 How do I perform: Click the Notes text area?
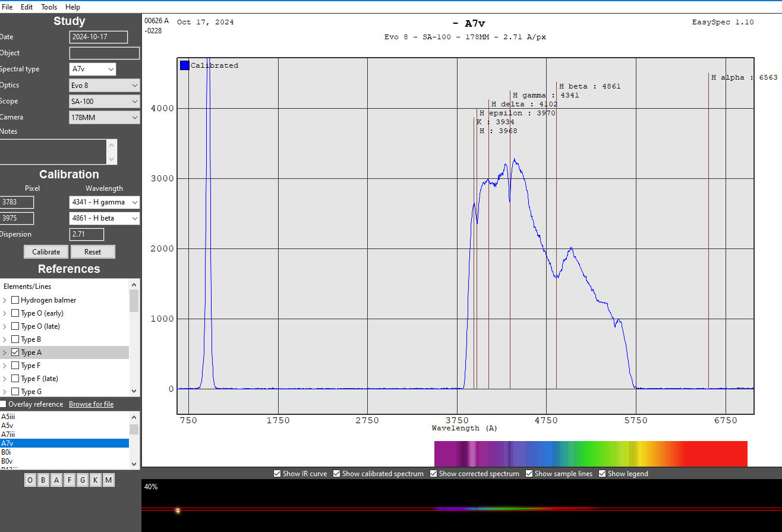click(x=53, y=152)
